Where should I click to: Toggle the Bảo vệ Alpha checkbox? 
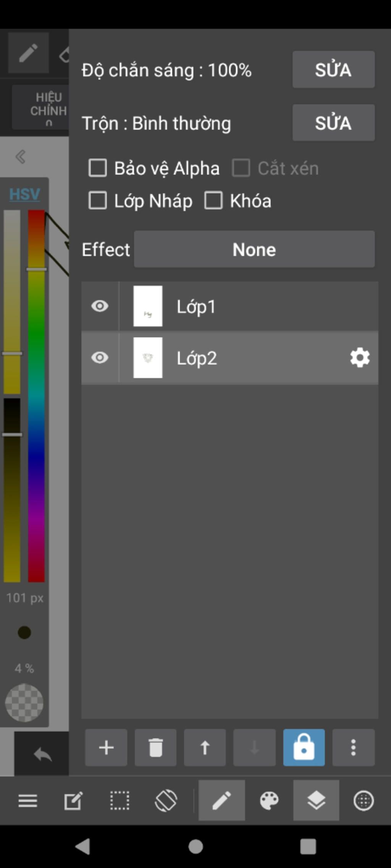98,168
